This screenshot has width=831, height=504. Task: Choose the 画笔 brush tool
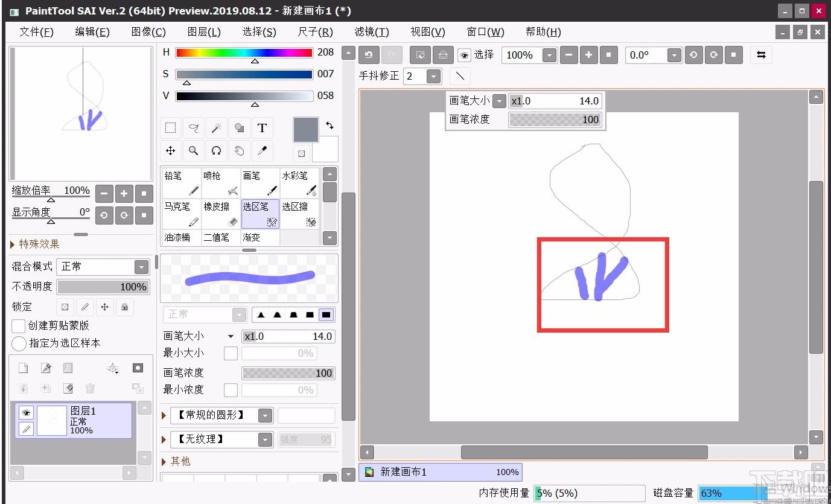[x=260, y=183]
